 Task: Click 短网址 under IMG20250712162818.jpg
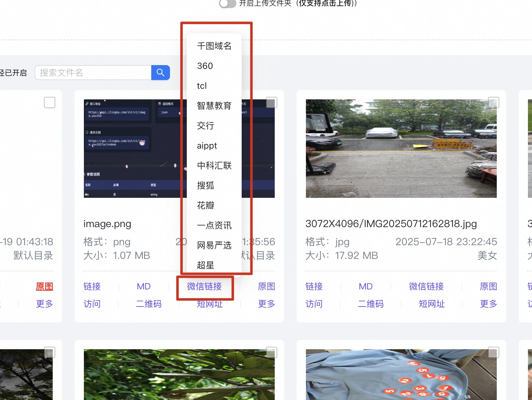tap(432, 304)
